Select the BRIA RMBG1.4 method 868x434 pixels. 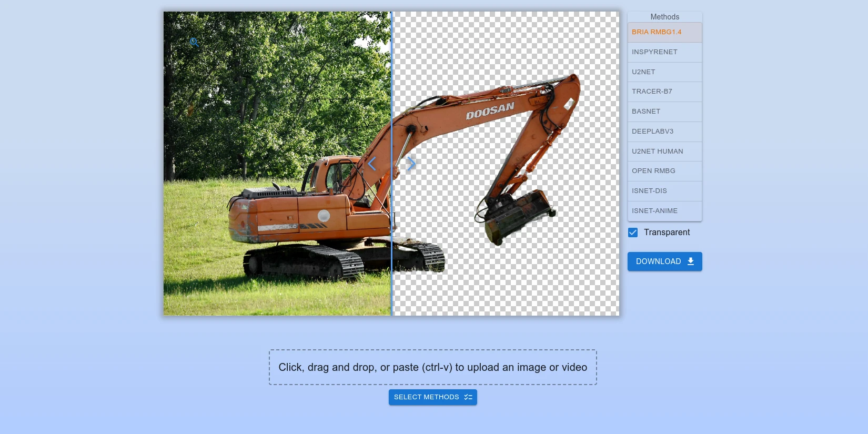coord(664,32)
